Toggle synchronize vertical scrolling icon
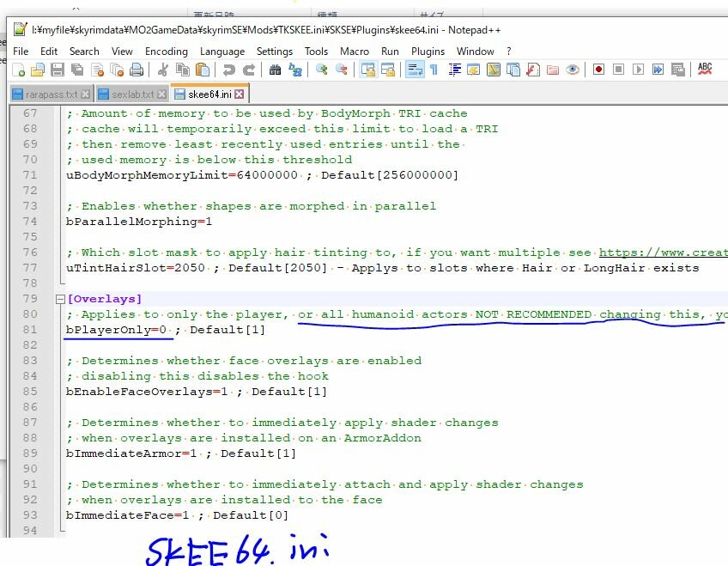The height and width of the screenshot is (566, 728). [x=368, y=70]
